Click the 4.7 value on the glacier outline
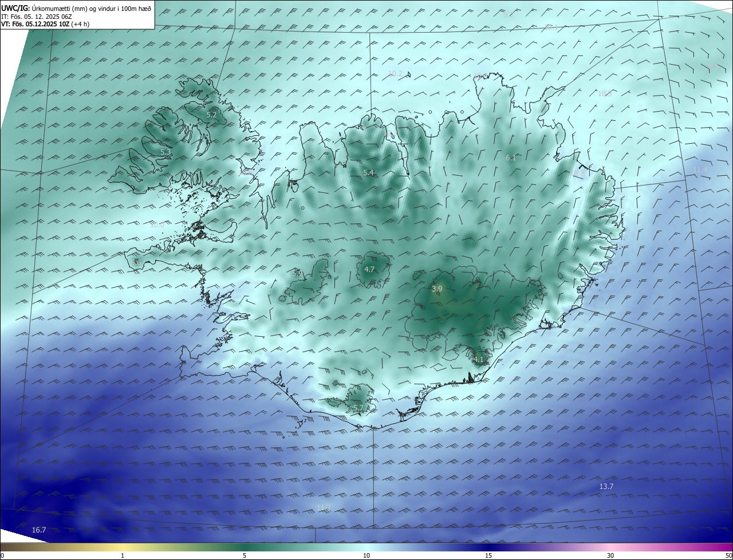733x560 pixels. [x=369, y=269]
